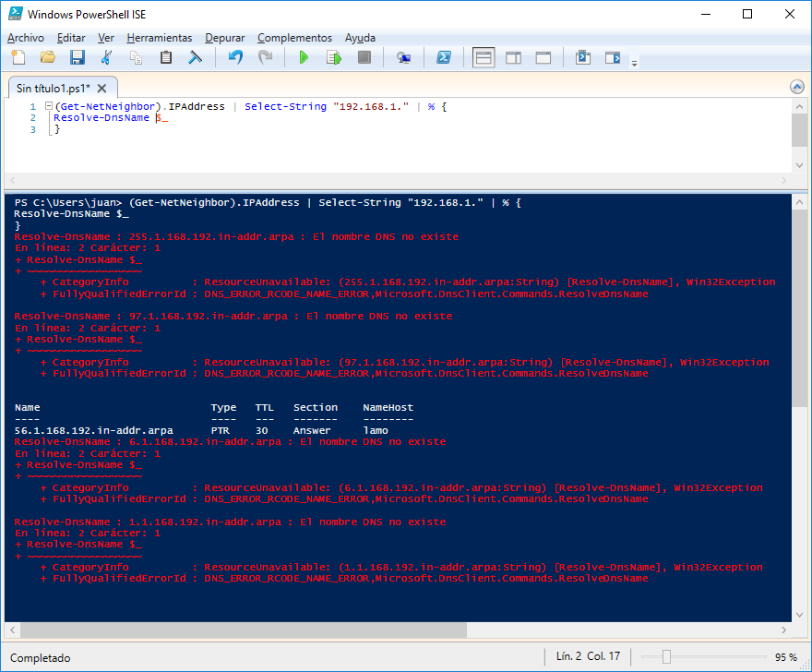The height and width of the screenshot is (672, 812).
Task: Start PowerShell.exe from the toolbar
Action: [444, 56]
